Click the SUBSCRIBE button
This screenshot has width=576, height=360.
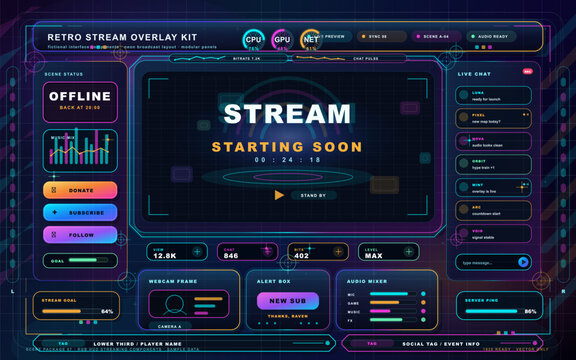click(x=80, y=212)
